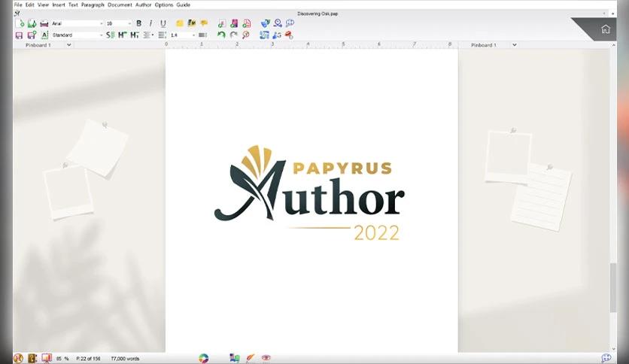Toggle underline formatting

pos(163,23)
